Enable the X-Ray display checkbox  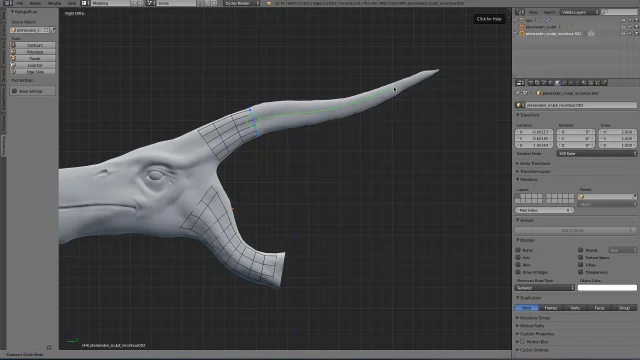click(x=580, y=265)
